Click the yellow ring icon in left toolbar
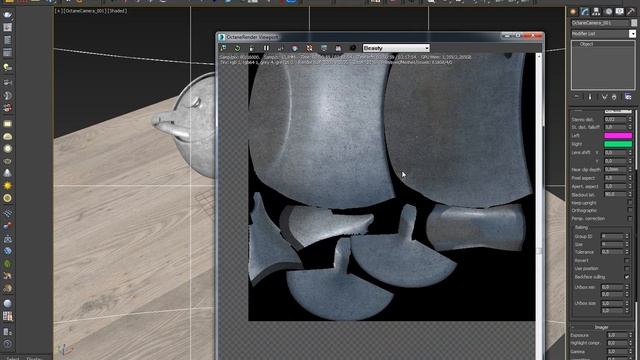 [x=7, y=198]
